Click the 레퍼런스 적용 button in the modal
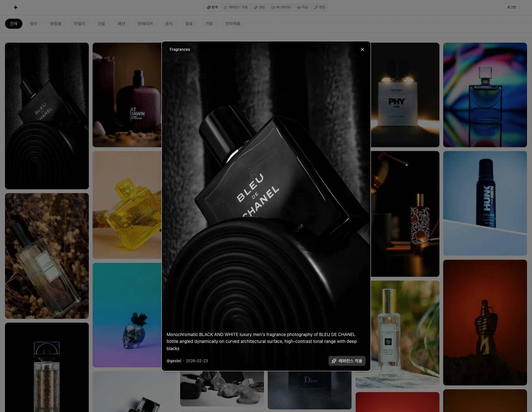This screenshot has height=412, width=532. point(347,361)
